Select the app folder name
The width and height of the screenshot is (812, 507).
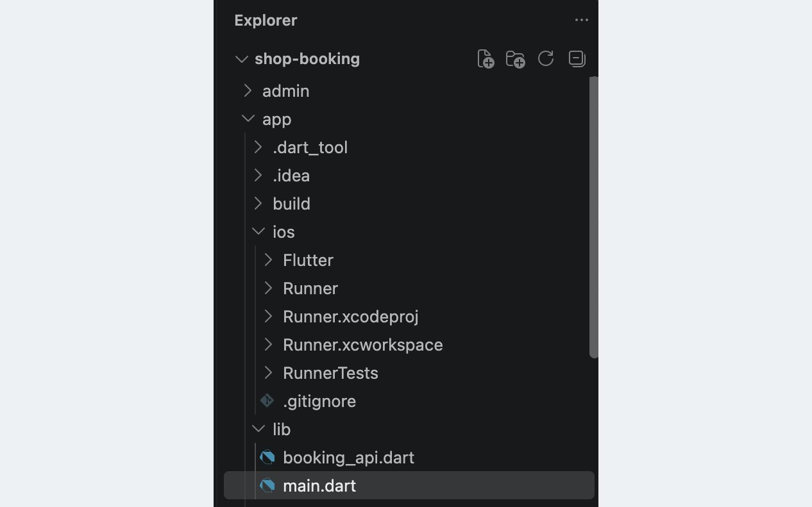click(x=277, y=120)
